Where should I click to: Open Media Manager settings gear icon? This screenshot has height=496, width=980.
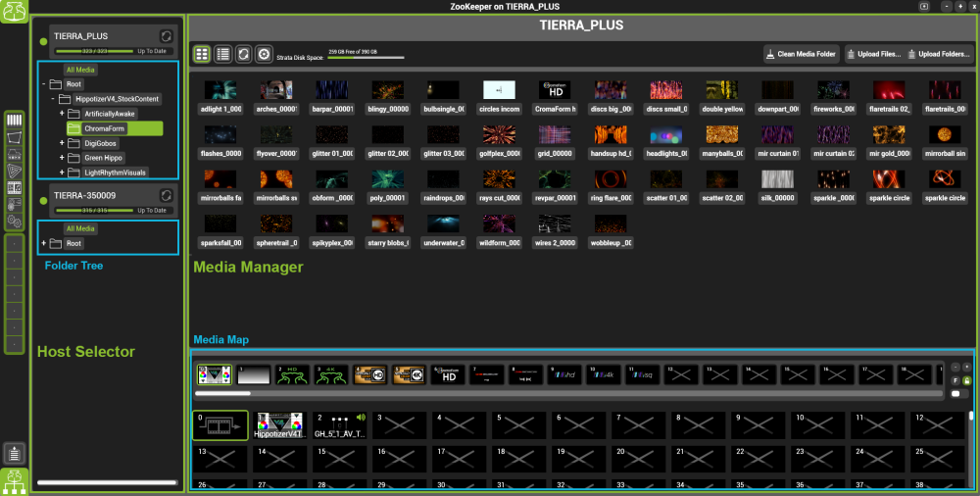point(264,55)
